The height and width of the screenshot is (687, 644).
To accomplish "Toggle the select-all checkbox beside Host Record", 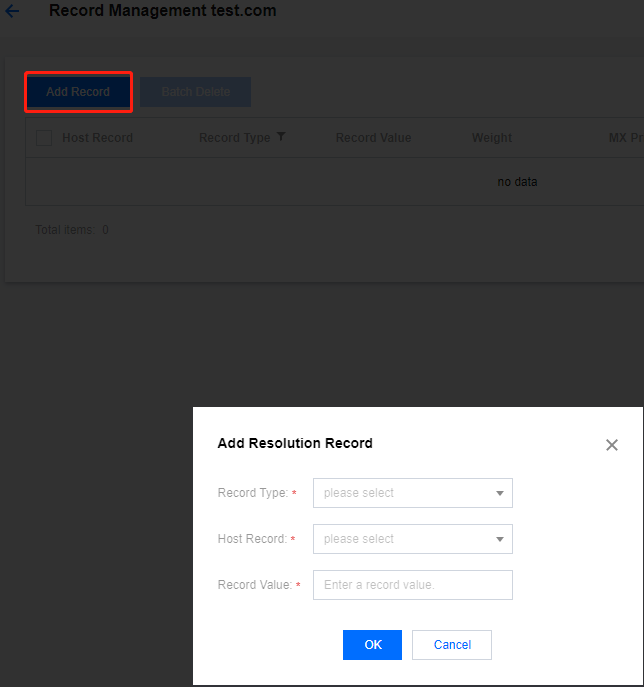I will point(44,138).
